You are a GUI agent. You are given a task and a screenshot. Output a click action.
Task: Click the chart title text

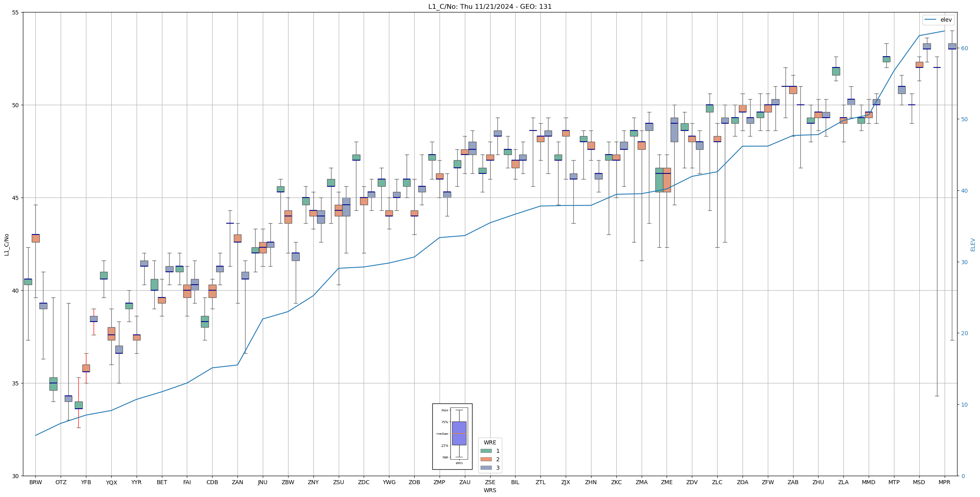click(490, 6)
